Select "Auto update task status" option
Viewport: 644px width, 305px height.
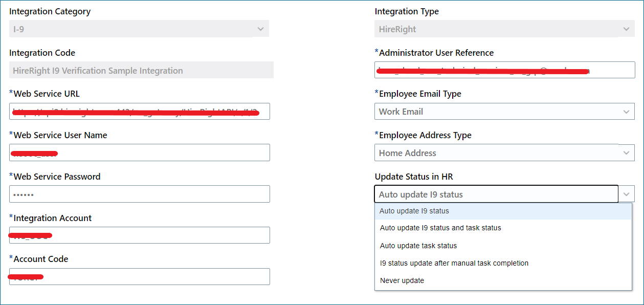coord(418,246)
